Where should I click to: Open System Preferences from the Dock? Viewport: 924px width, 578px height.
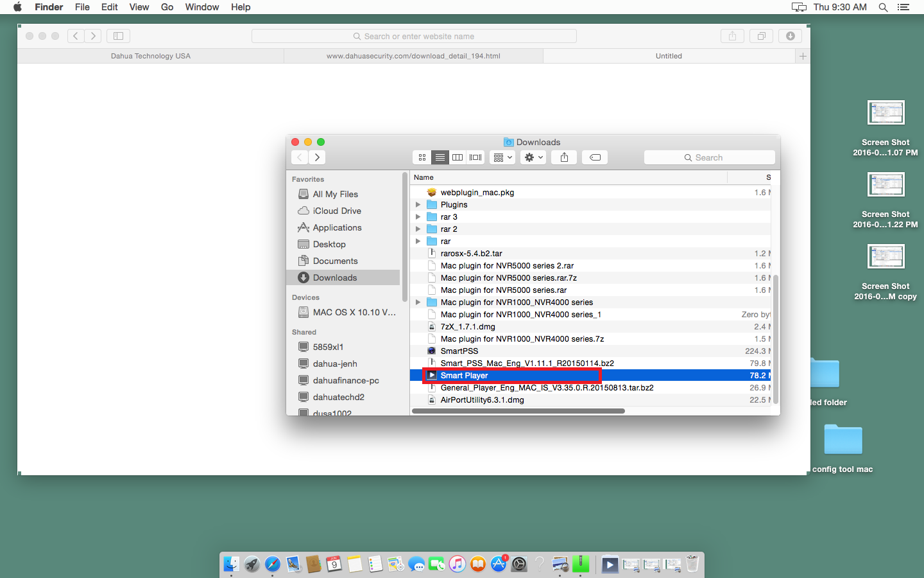tap(519, 564)
